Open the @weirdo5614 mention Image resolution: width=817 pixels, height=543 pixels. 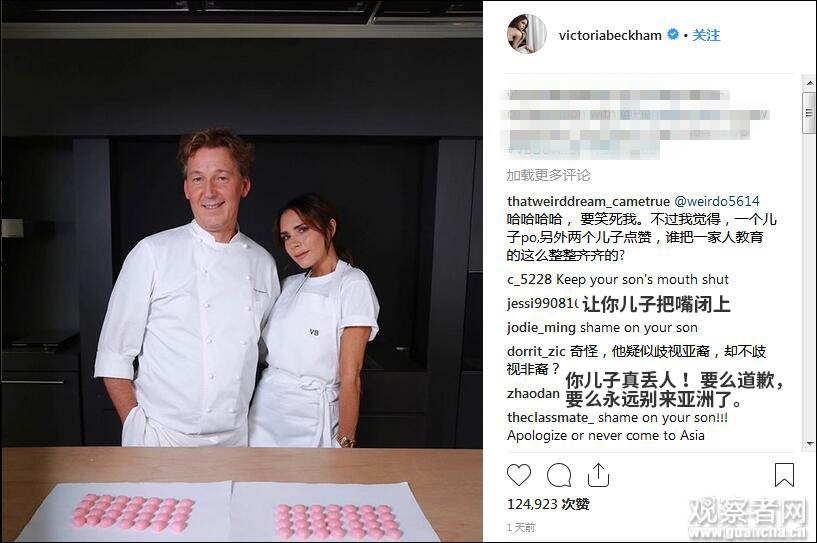717,201
